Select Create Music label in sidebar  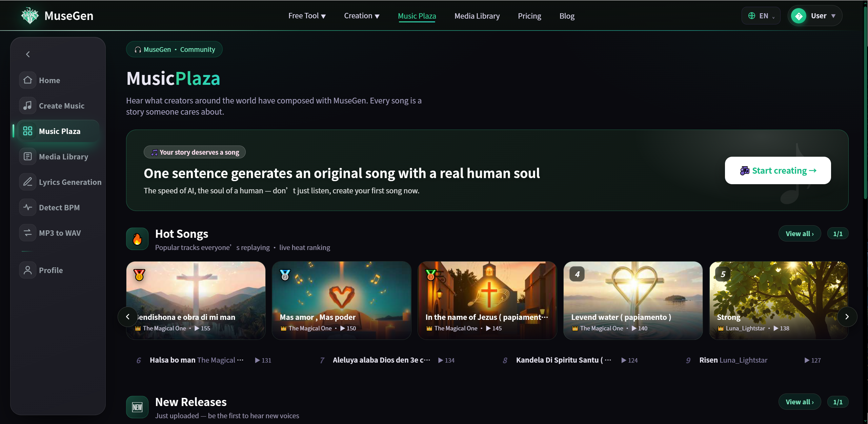coord(62,106)
